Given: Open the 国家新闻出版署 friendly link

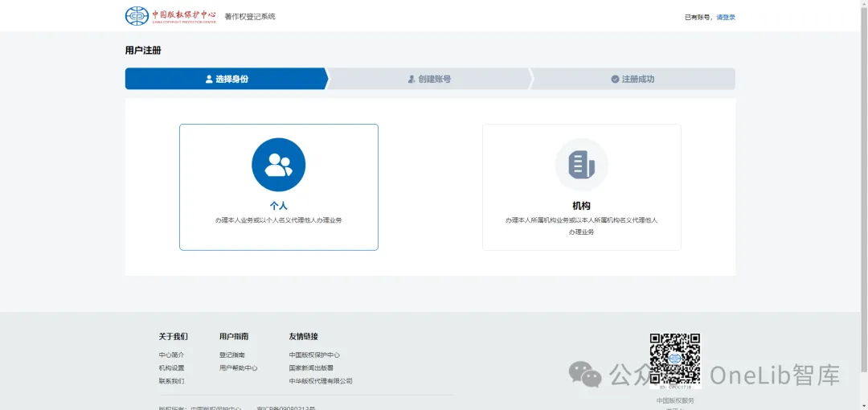Looking at the screenshot, I should coord(311,368).
